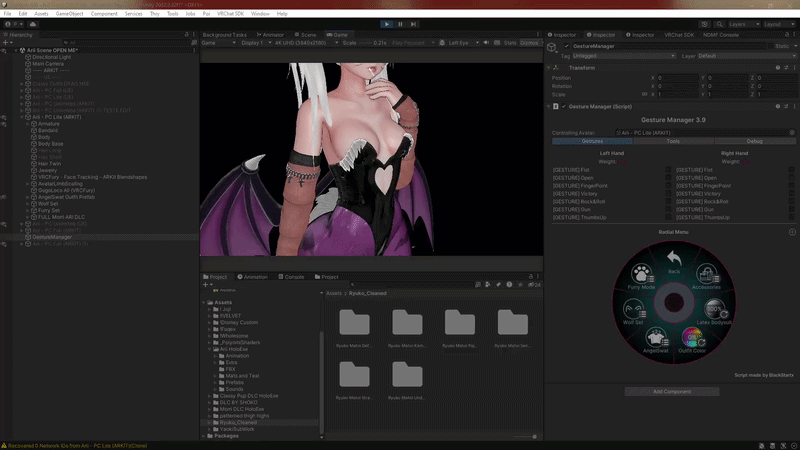The width and height of the screenshot is (800, 450).
Task: Create asset with Project plus button
Action: tap(207, 285)
